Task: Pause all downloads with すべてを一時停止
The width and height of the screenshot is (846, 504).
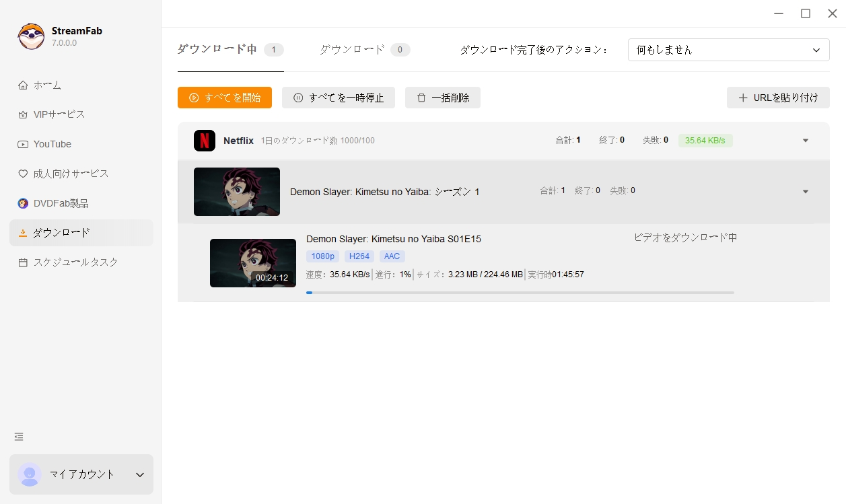Action: [x=338, y=98]
